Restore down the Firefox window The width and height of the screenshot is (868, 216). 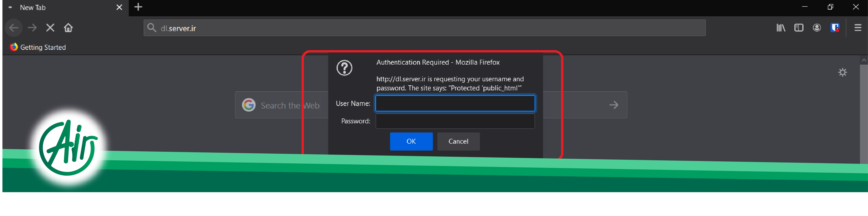point(830,7)
